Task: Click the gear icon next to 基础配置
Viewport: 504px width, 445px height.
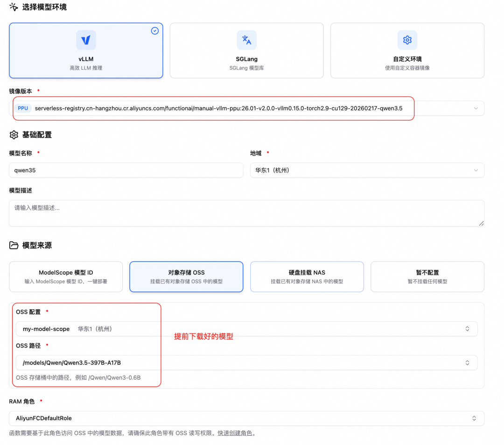Action: [x=13, y=134]
